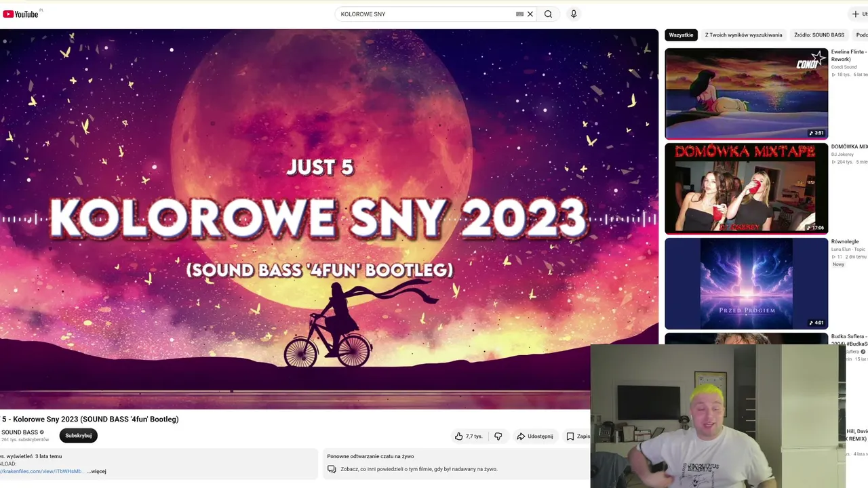Click the "3 lata temu" upload date
Image resolution: width=868 pixels, height=488 pixels.
[x=48, y=456]
